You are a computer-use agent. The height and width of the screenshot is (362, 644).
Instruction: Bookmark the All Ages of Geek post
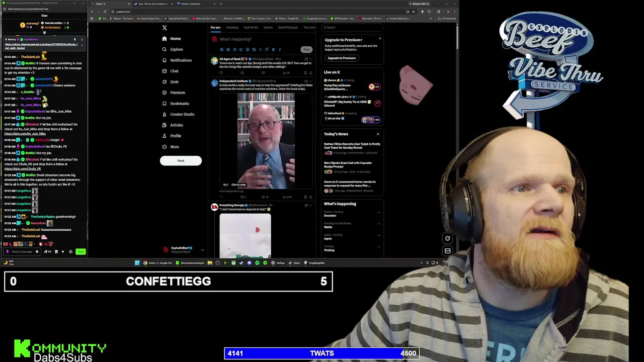point(305,73)
